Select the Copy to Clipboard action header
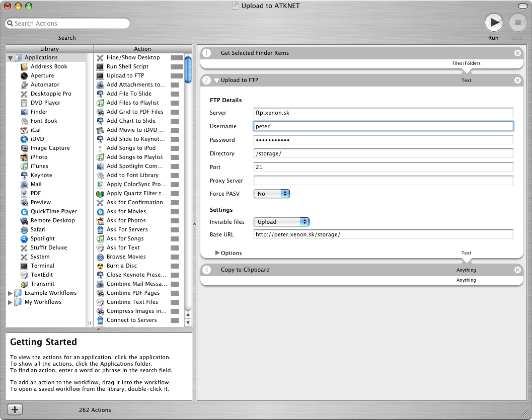Viewport: 532px width, 420px height. pos(362,270)
